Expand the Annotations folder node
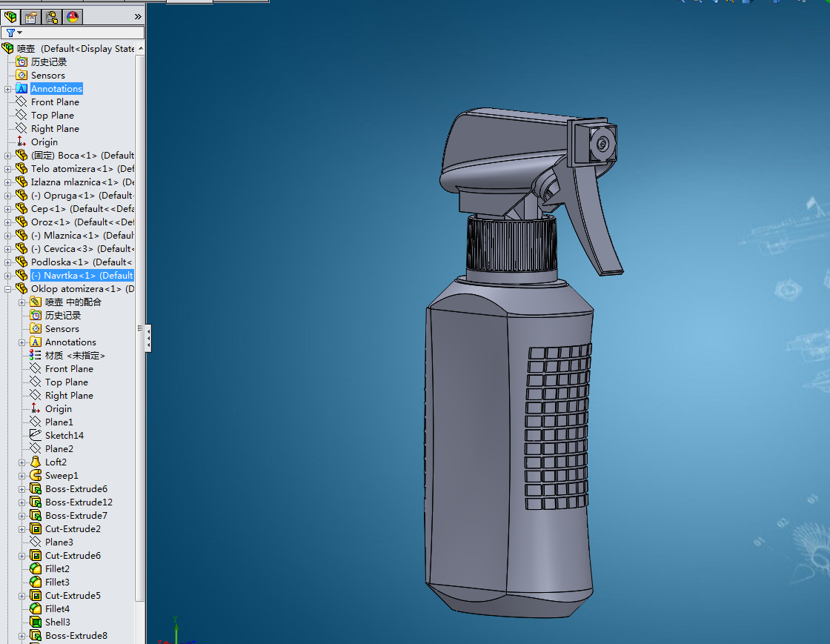The width and height of the screenshot is (830, 644). (x=7, y=89)
